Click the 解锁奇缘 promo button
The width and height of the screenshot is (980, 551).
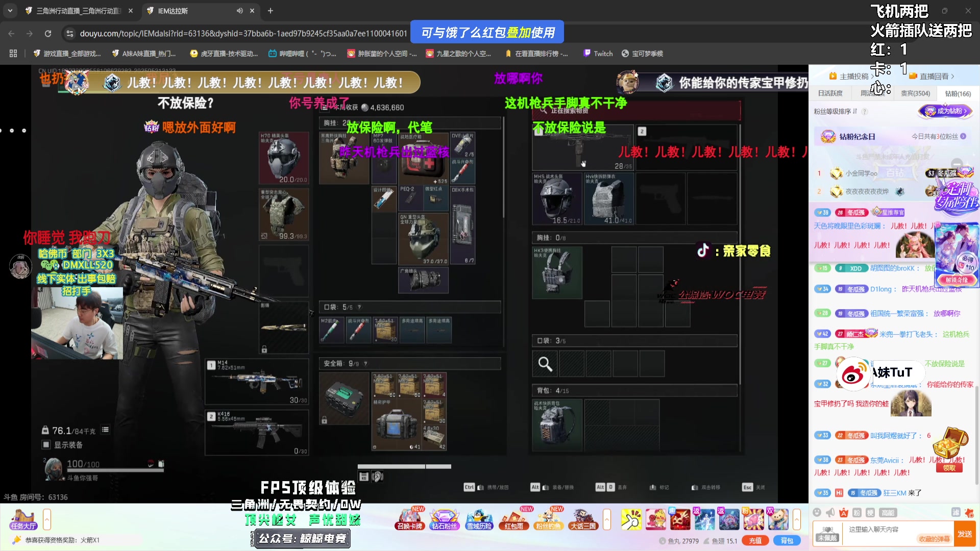point(957,280)
